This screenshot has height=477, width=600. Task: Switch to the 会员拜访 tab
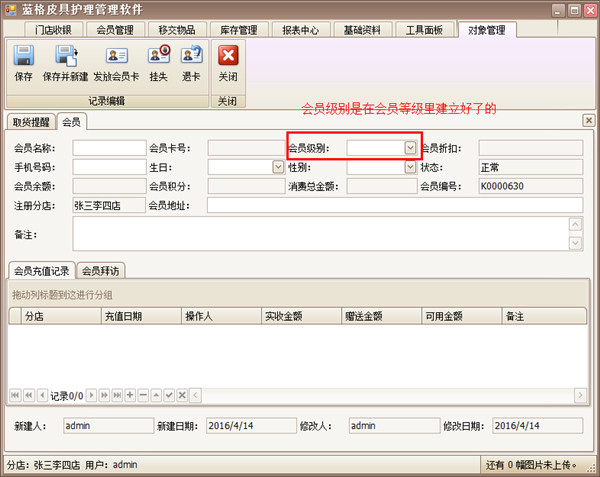click(x=101, y=271)
